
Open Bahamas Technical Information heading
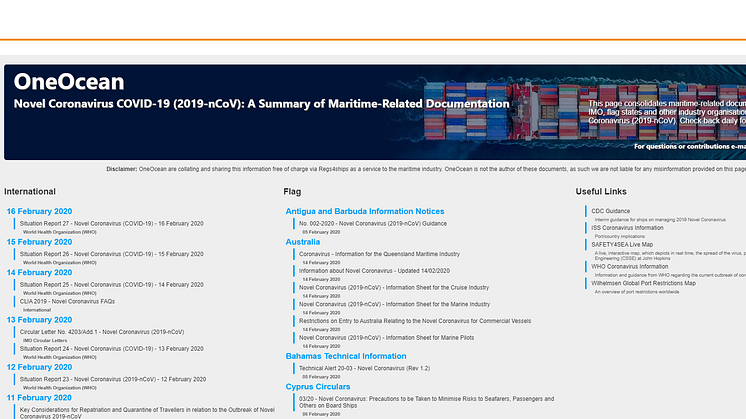point(346,356)
